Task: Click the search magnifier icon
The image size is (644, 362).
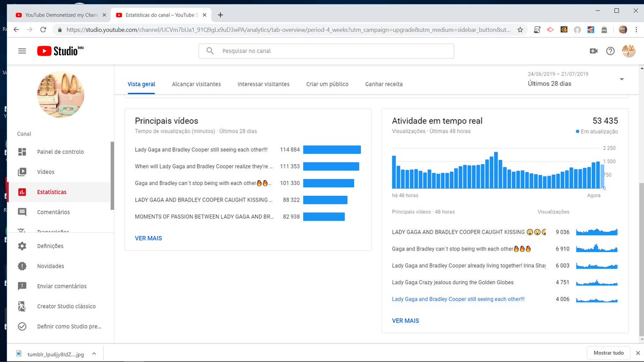Action: point(210,51)
